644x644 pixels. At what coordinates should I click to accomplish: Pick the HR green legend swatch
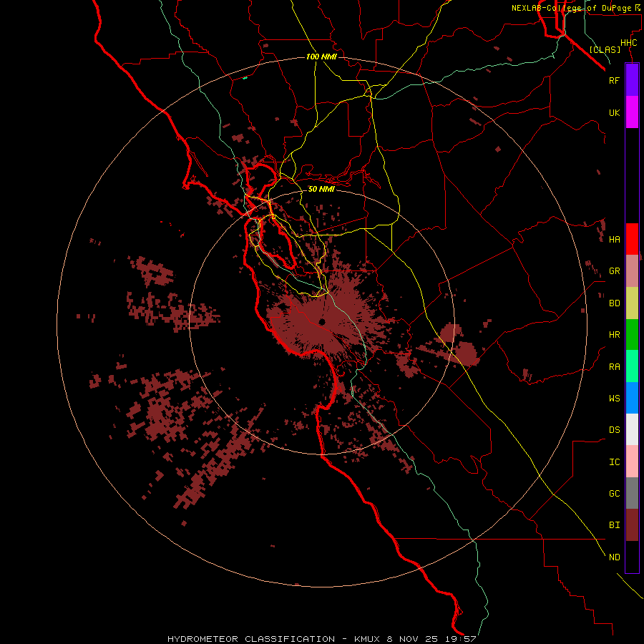pyautogui.click(x=632, y=335)
